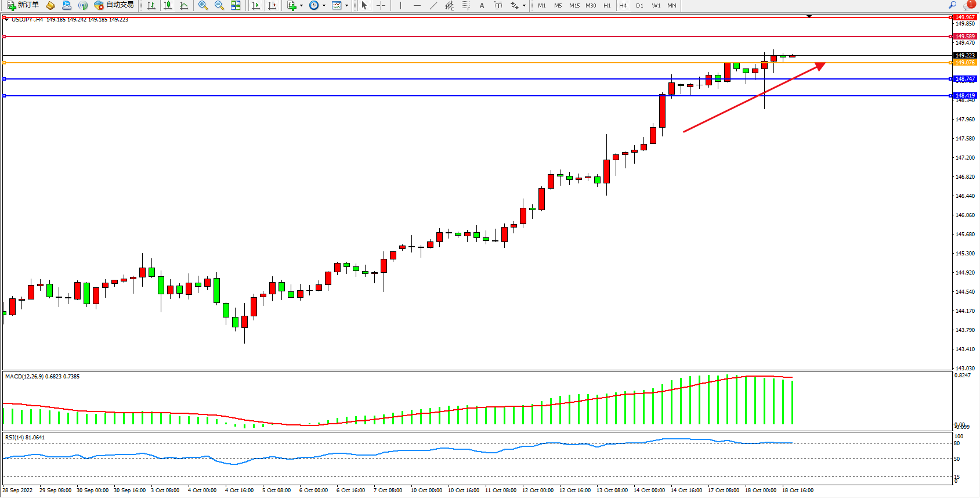Tile chart windows using grid icon
The width and height of the screenshot is (980, 498).
[236, 5]
